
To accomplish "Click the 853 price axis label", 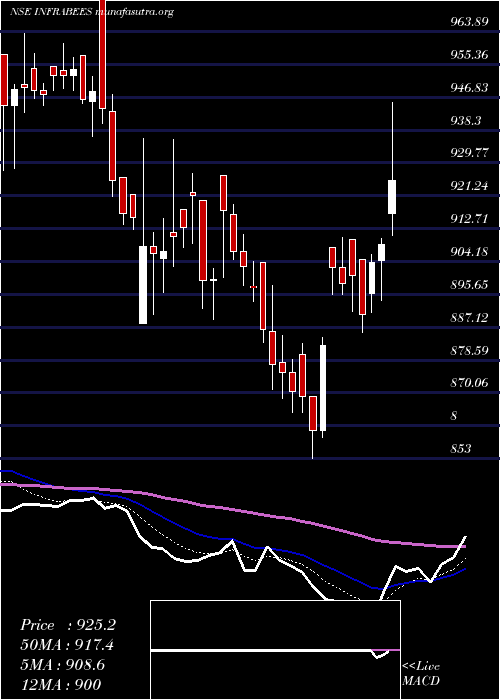I will point(460,449).
